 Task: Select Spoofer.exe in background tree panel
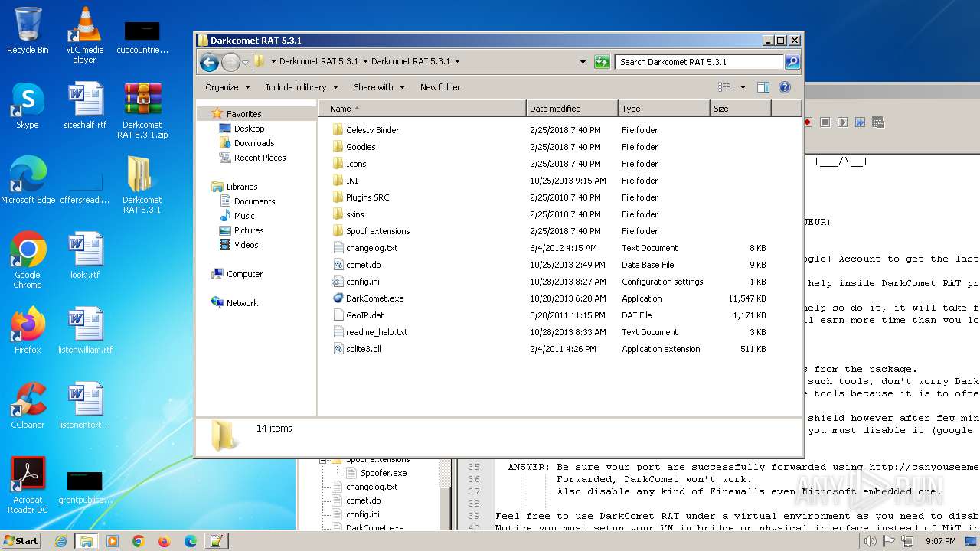(x=384, y=473)
